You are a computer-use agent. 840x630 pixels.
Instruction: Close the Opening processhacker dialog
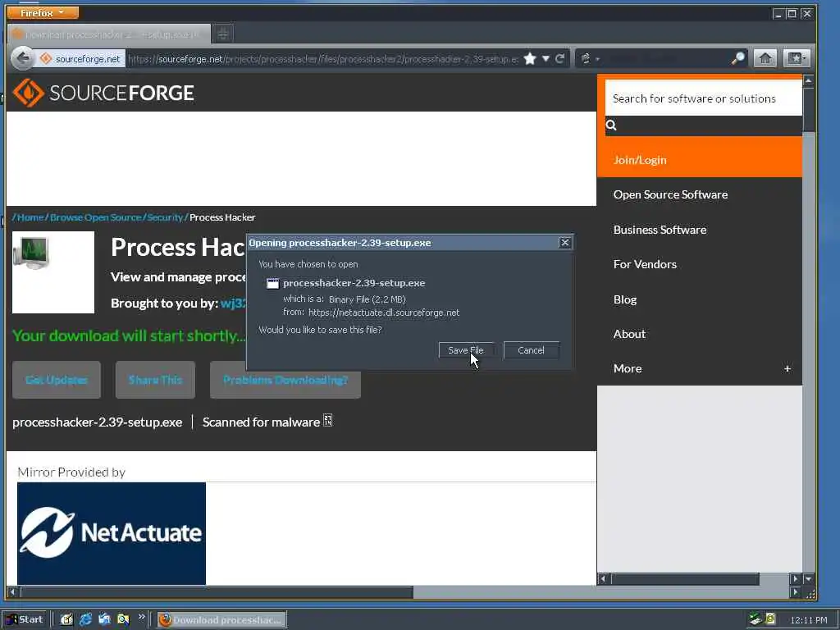pos(564,243)
